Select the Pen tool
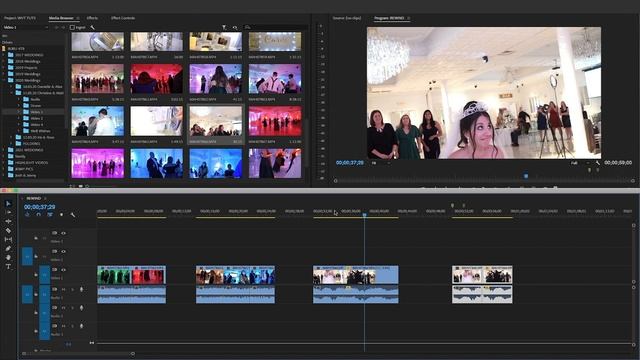Image resolution: width=640 pixels, height=360 pixels. coord(8,249)
